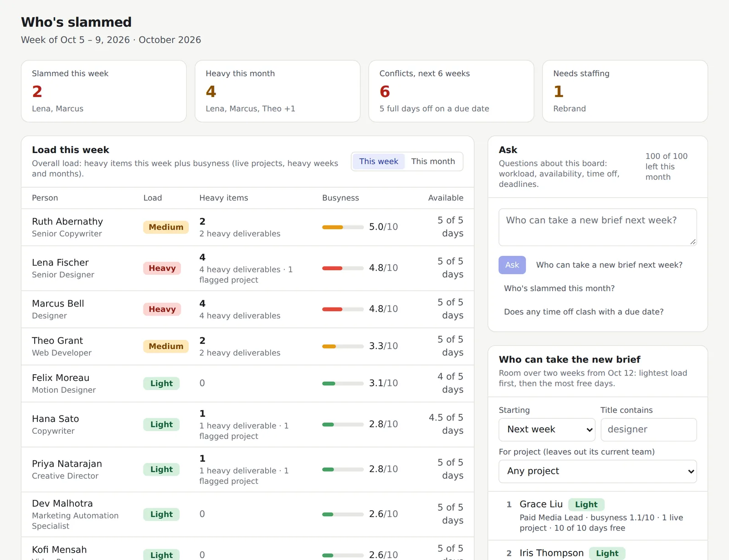The width and height of the screenshot is (729, 560).
Task: Select Lena Fischer's red busyness bar
Action: point(343,268)
